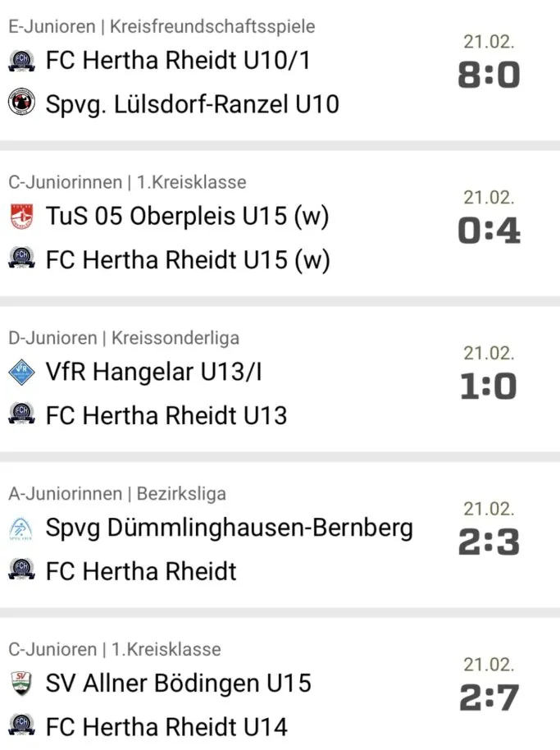Click the 2:3 score

[x=489, y=542]
